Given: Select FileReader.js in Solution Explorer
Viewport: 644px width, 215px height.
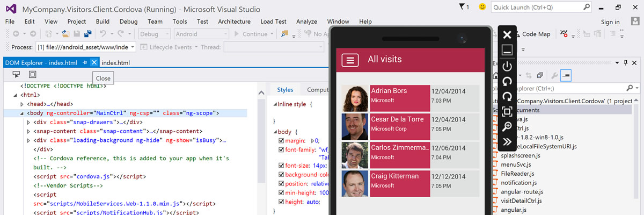Looking at the screenshot, I should click(x=517, y=173).
